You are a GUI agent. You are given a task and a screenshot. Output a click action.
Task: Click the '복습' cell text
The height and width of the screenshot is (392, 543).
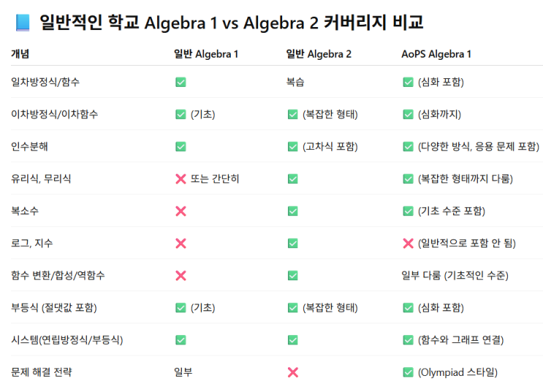pyautogui.click(x=296, y=82)
